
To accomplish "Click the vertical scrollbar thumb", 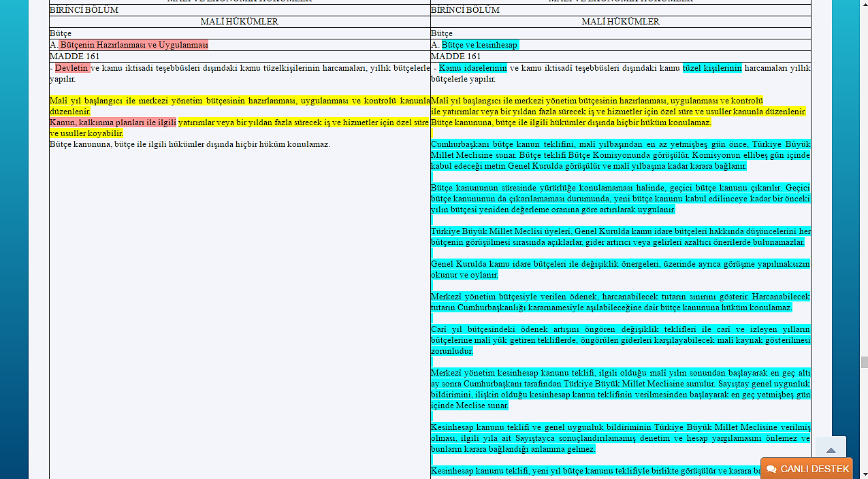I will 863,362.
